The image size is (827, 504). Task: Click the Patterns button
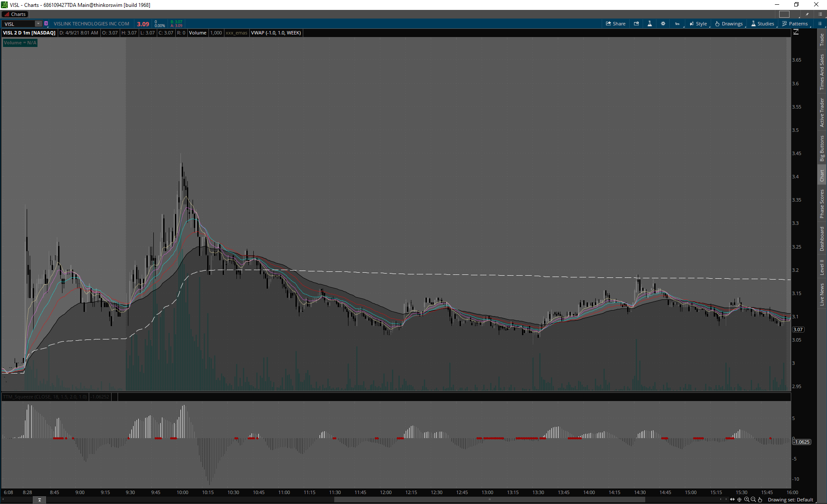pyautogui.click(x=795, y=24)
